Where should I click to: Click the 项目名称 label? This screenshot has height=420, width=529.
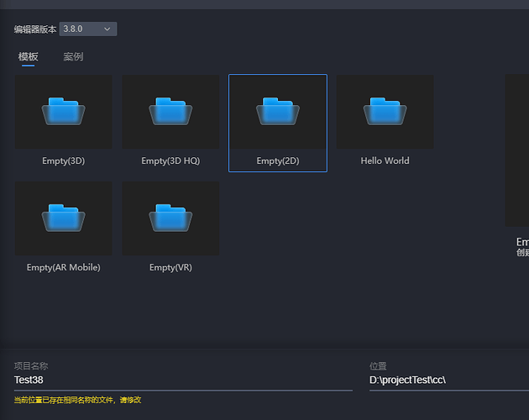click(x=31, y=366)
